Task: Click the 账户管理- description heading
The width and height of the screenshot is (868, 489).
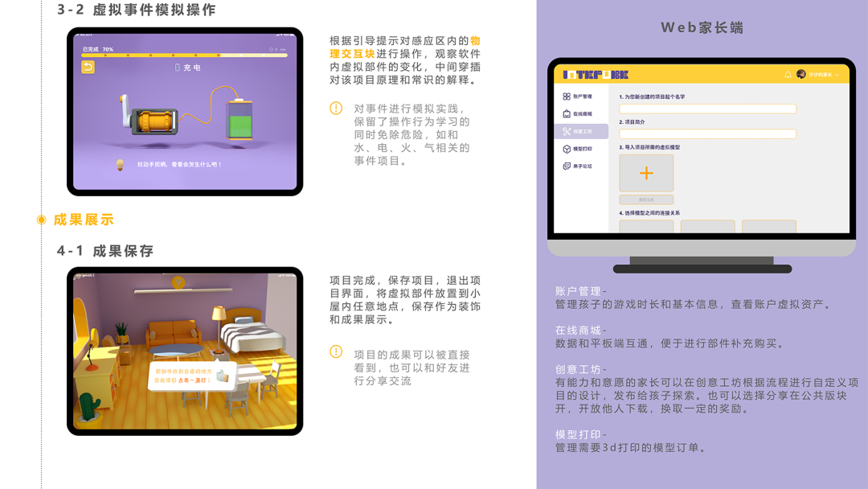Action: click(581, 291)
